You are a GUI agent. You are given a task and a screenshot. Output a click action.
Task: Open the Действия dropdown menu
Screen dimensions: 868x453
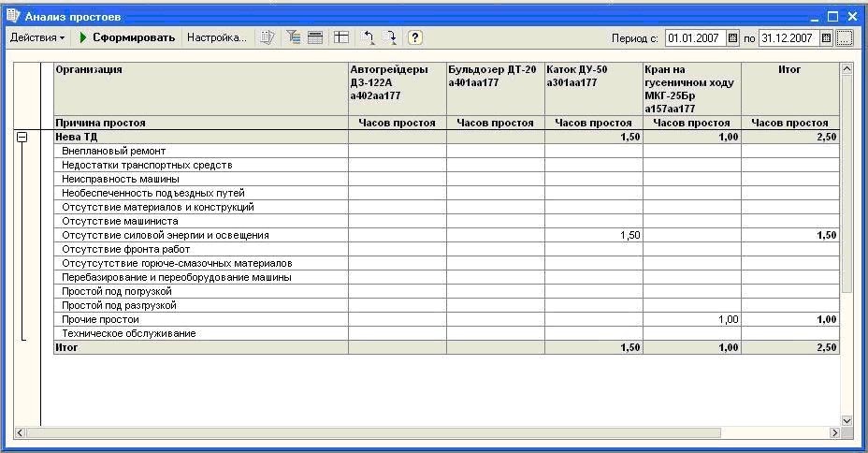(37, 37)
